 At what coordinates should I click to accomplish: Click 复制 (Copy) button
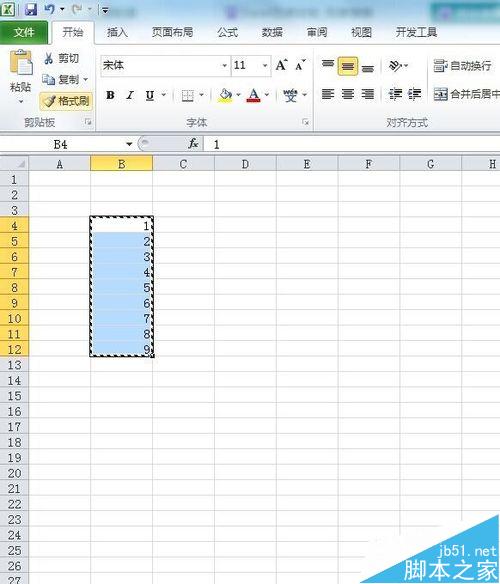60,79
